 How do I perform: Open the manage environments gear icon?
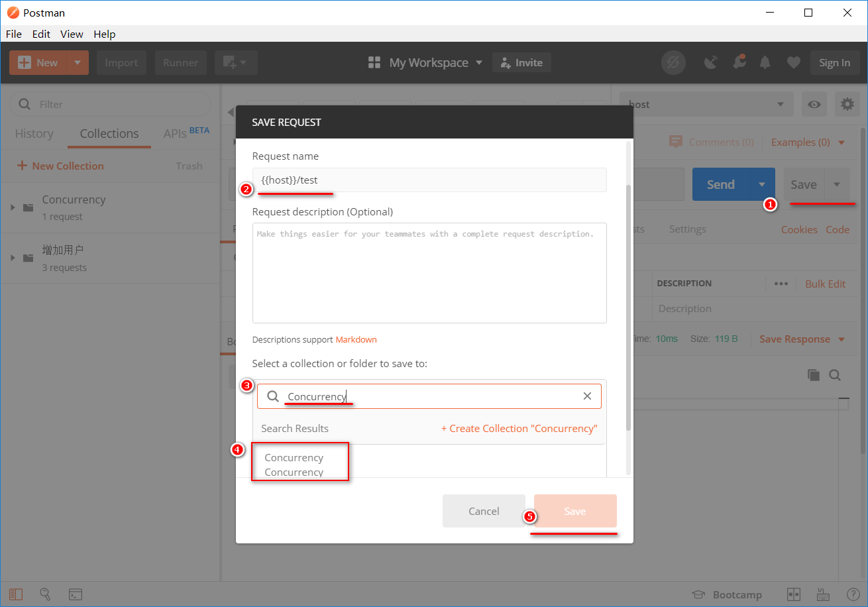[x=847, y=104]
